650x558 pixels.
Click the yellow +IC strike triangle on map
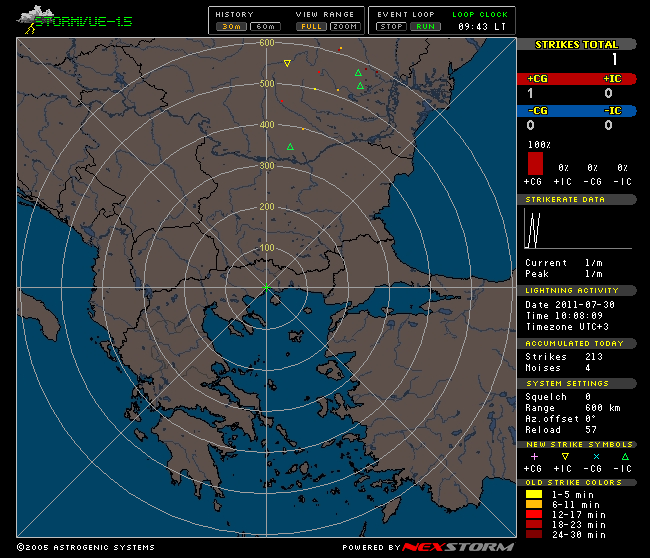[x=287, y=63]
